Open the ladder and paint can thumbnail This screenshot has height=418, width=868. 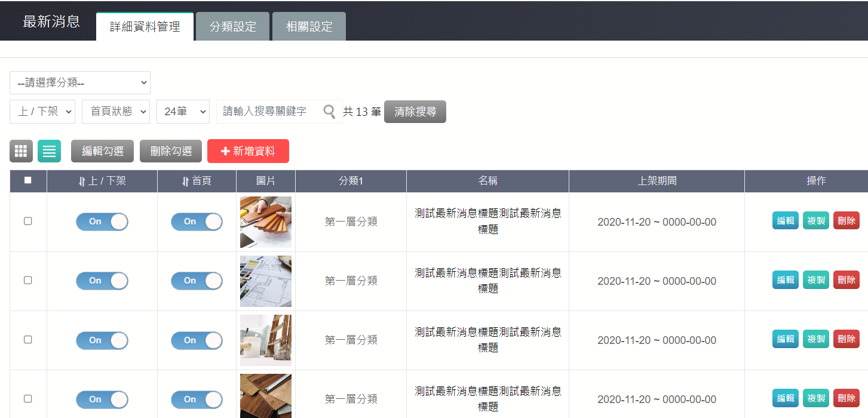[x=266, y=340]
